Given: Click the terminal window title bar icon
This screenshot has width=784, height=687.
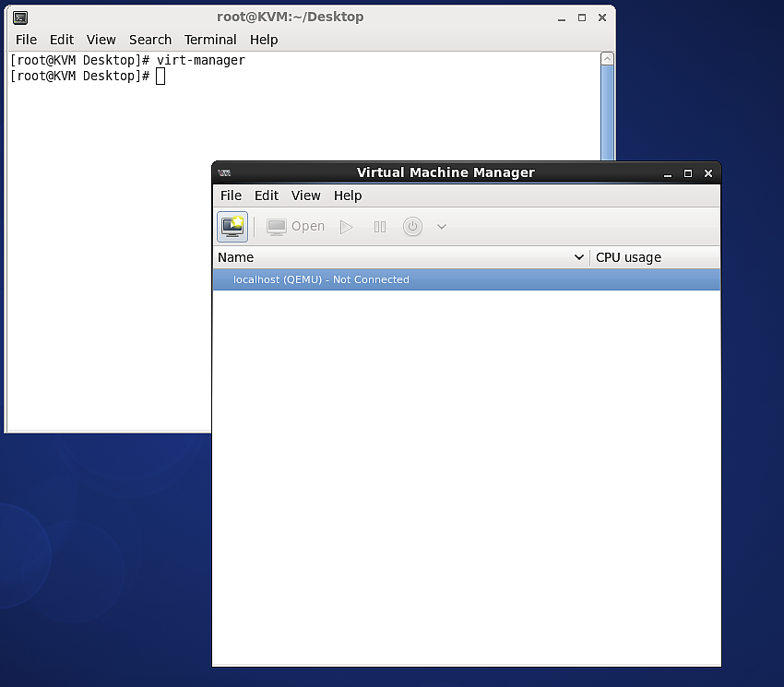Looking at the screenshot, I should tap(20, 17).
